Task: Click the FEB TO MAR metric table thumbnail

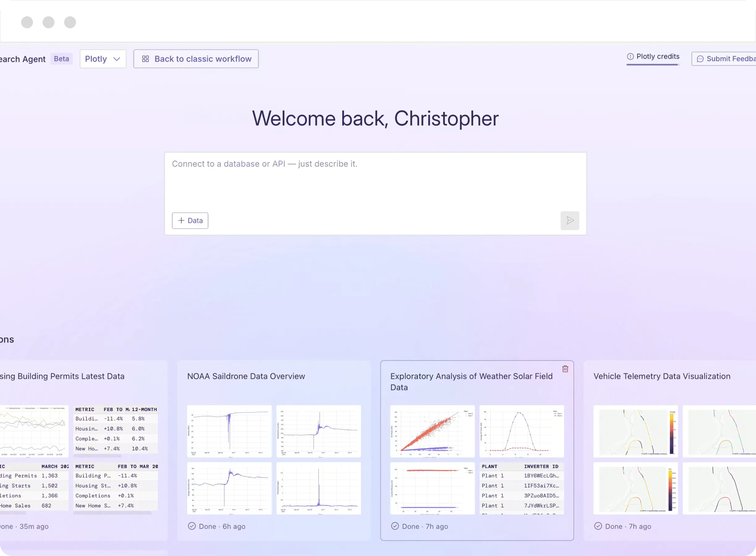Action: click(116, 488)
